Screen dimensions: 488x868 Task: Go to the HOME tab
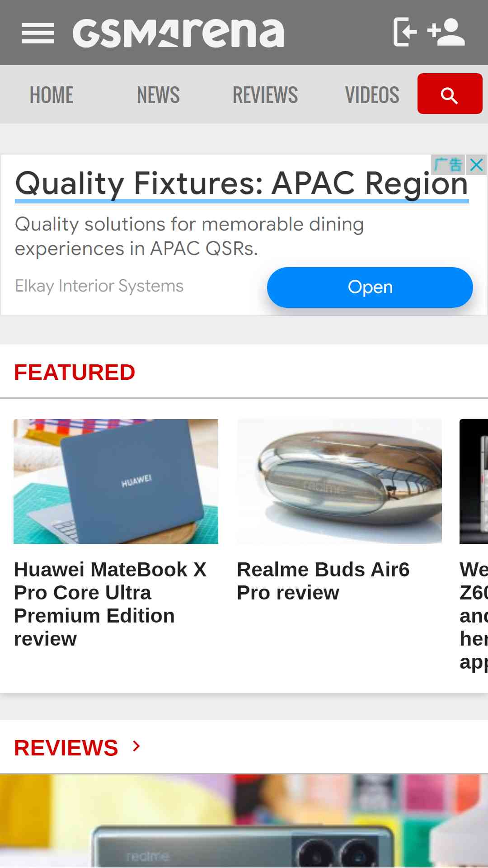[52, 95]
